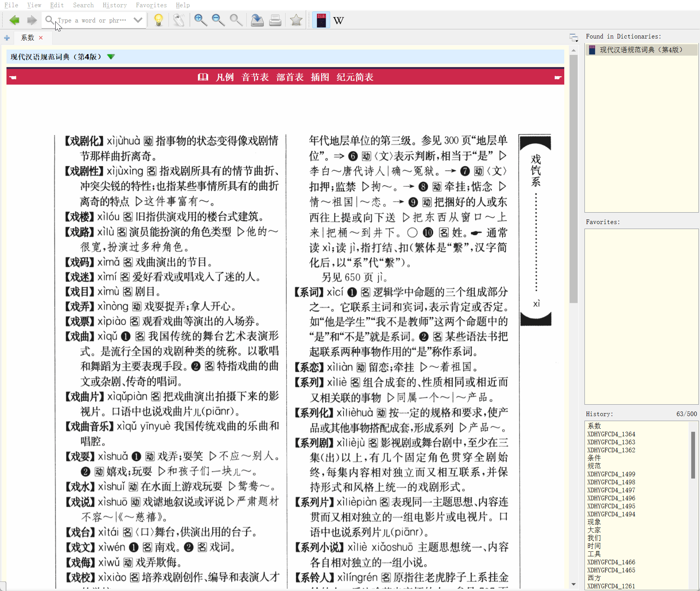The image size is (700, 591).
Task: Open the Search menu
Action: click(83, 5)
